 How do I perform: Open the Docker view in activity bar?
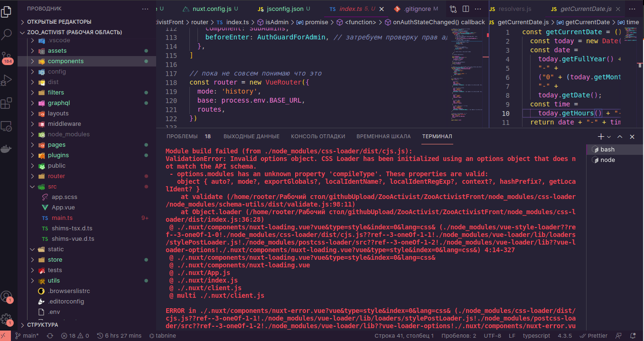point(7,149)
